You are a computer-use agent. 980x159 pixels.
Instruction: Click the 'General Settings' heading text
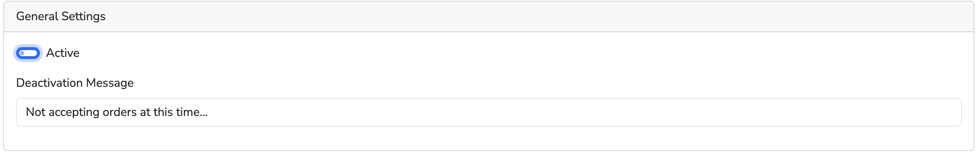[x=61, y=16]
